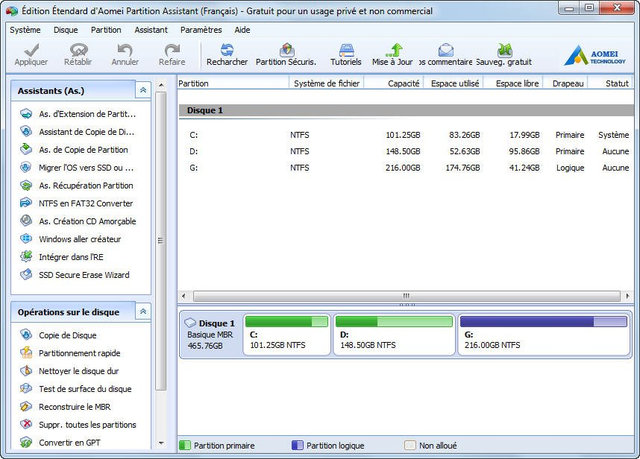Select Convertir en GPT
640x459 pixels.
[60, 443]
